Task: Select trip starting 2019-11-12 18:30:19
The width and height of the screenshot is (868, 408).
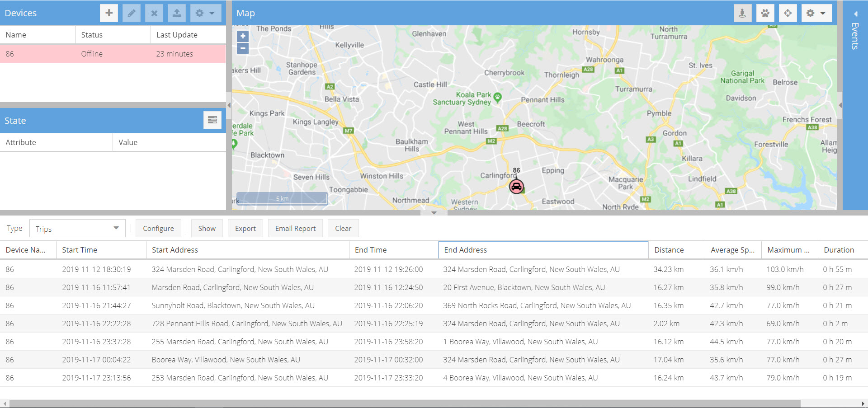Action: tap(434, 269)
